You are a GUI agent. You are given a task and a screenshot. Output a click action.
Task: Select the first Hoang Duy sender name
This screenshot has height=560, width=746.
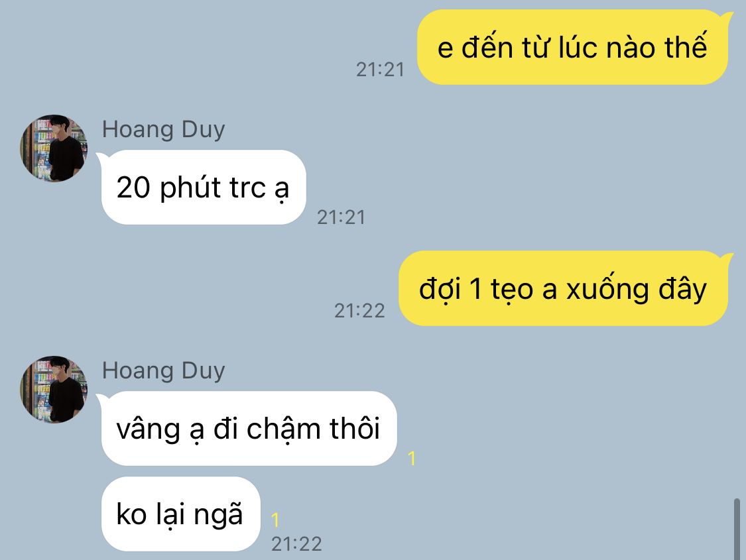click(x=164, y=130)
